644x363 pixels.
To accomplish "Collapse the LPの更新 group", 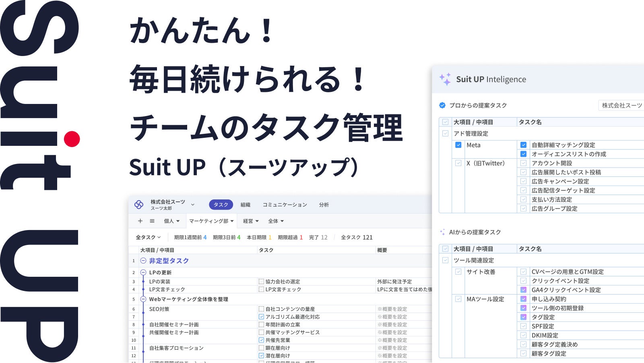I will 143,272.
